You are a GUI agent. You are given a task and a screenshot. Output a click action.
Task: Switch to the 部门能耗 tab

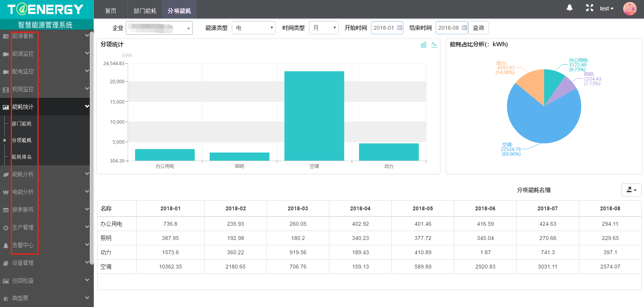pos(145,11)
